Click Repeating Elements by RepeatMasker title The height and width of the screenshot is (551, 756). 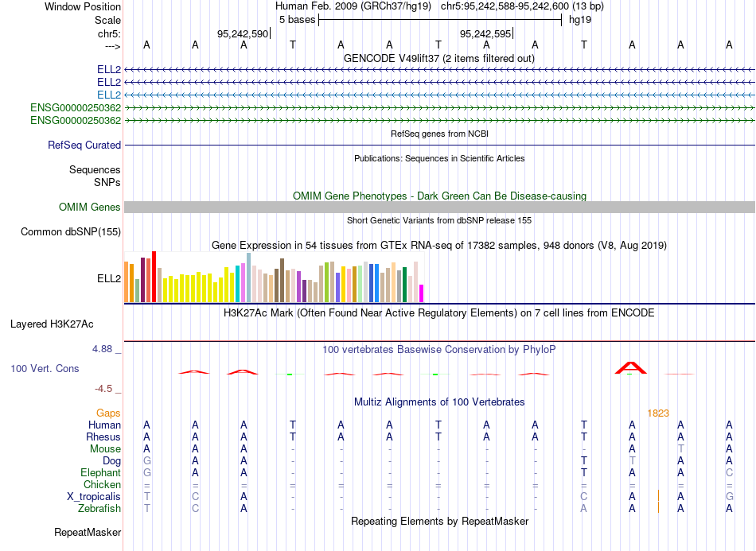439,521
